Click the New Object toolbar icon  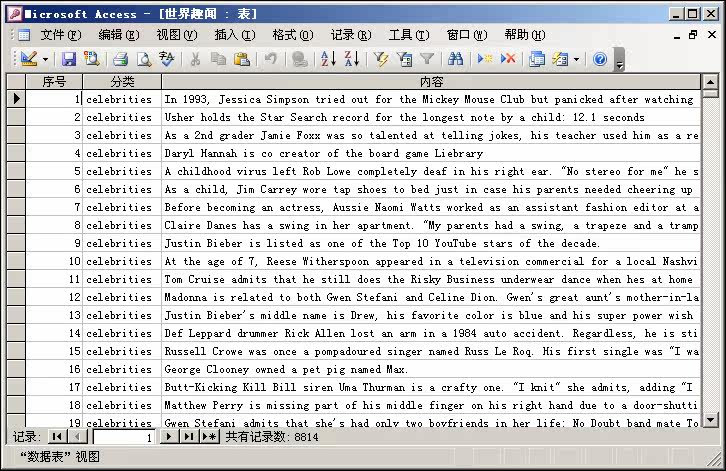click(x=560, y=59)
